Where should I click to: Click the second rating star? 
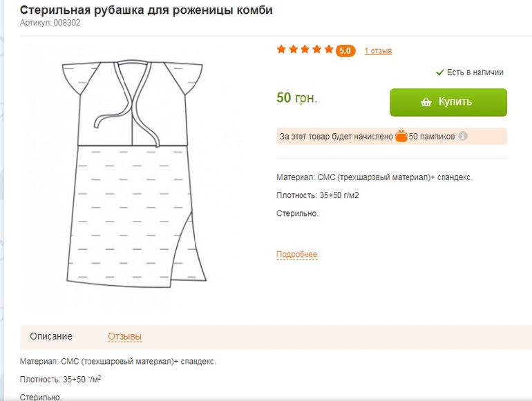(x=293, y=50)
